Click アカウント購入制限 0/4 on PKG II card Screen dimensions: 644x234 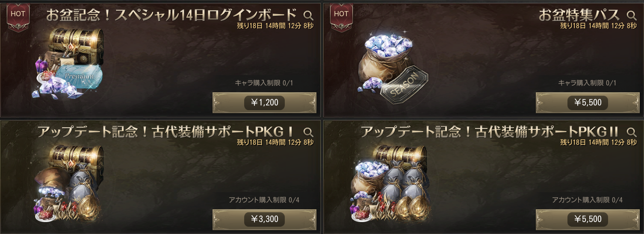tap(587, 199)
